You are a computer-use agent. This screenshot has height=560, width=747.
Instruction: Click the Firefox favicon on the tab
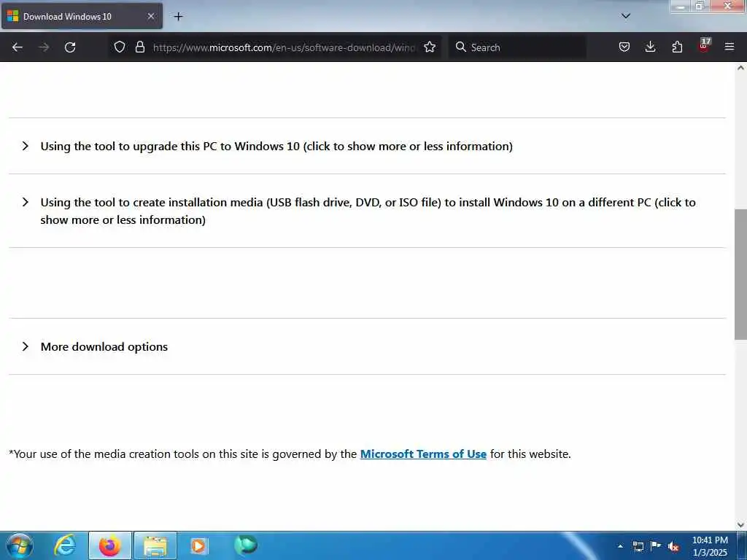[13, 16]
